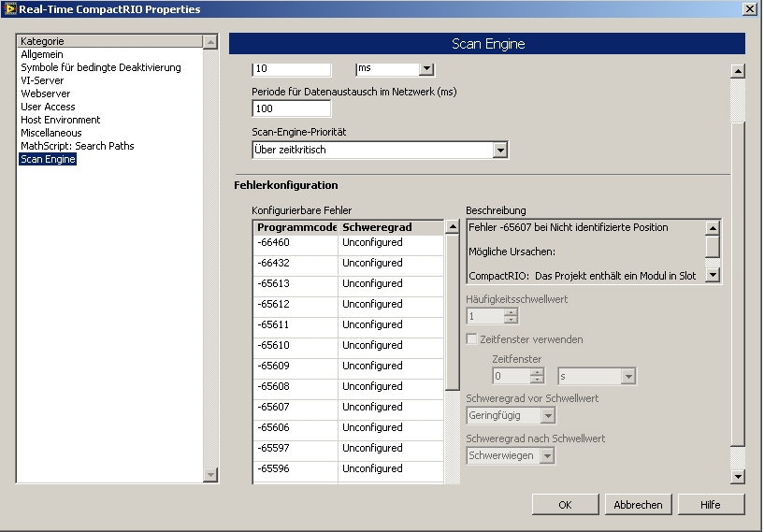Click Beschreibung box scroll up arrow

coord(713,228)
